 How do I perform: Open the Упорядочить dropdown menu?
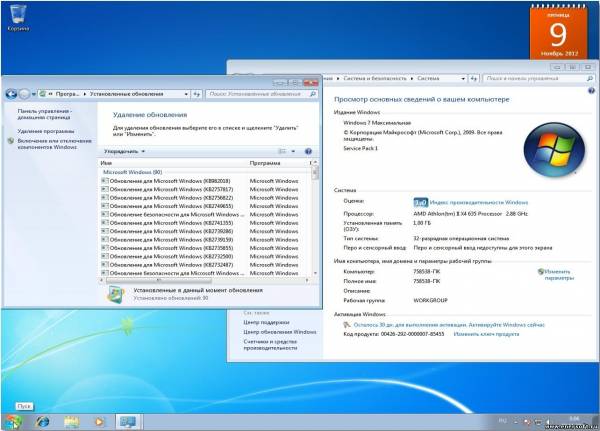124,151
